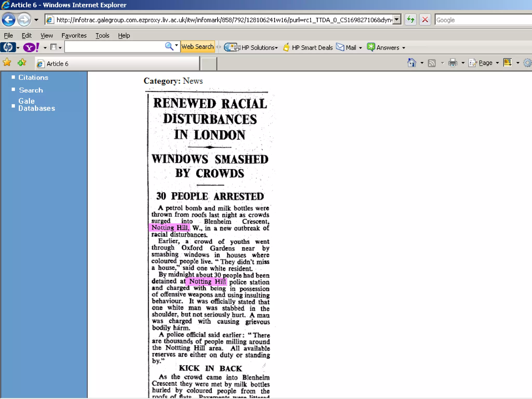Open the Tools menu
Screen dimensions: 532x399
(x=102, y=36)
